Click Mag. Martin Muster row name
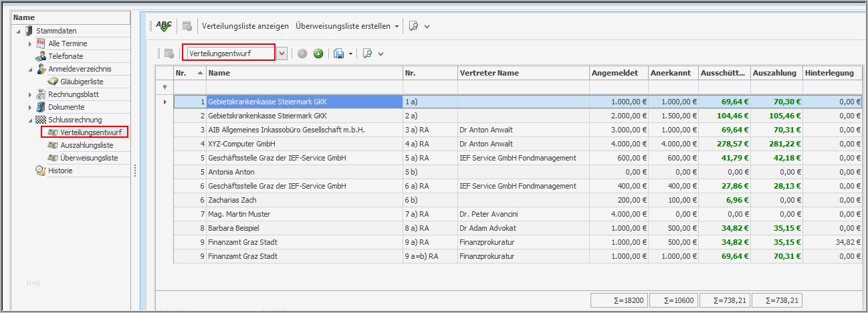 coord(240,214)
